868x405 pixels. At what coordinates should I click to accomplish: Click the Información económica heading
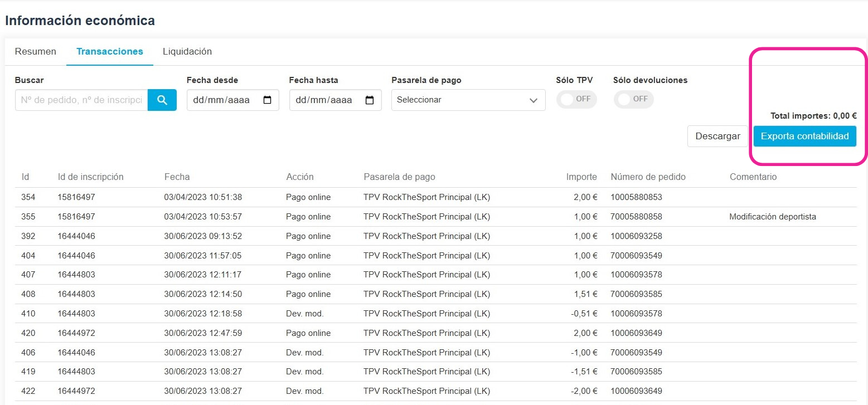click(x=80, y=21)
